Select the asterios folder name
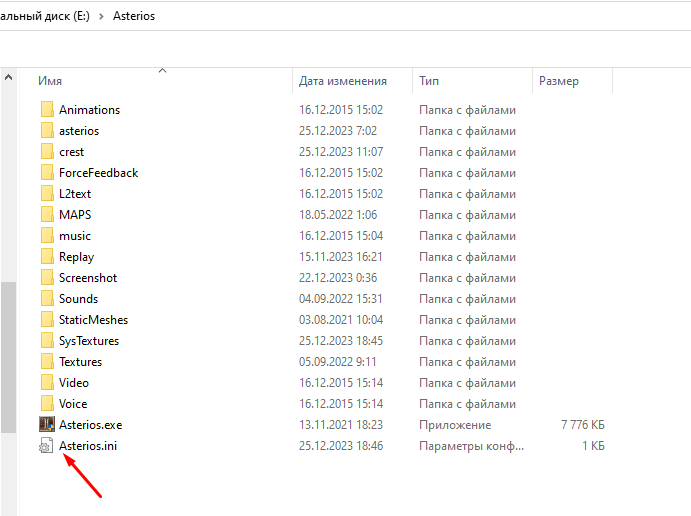691x516 pixels. (79, 131)
